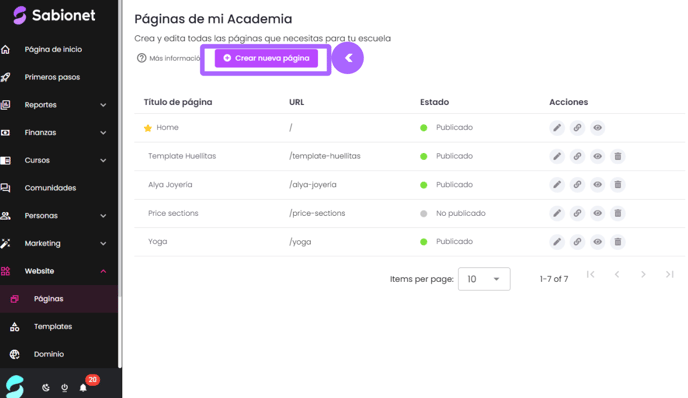The height and width of the screenshot is (398, 688).
Task: Preview the Home page with eye icon
Action: [597, 128]
